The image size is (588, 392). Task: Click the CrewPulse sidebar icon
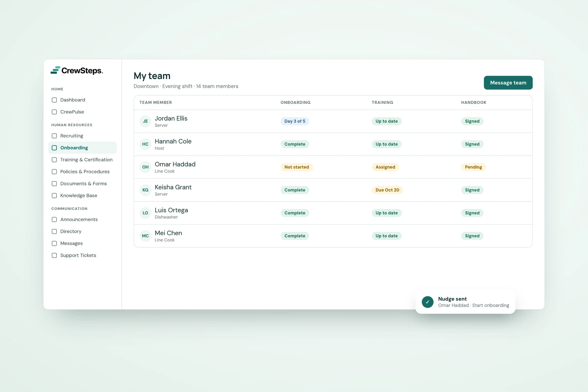coord(54,112)
